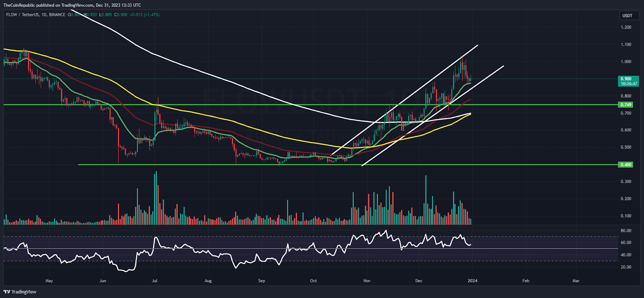644x298 pixels.
Task: Click the Feb label on time axis
Action: coord(526,281)
